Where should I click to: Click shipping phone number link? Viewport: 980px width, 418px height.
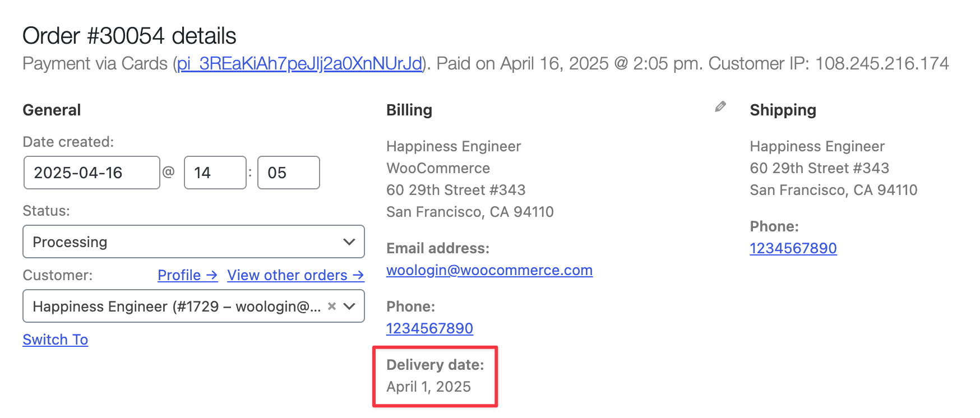click(x=793, y=248)
